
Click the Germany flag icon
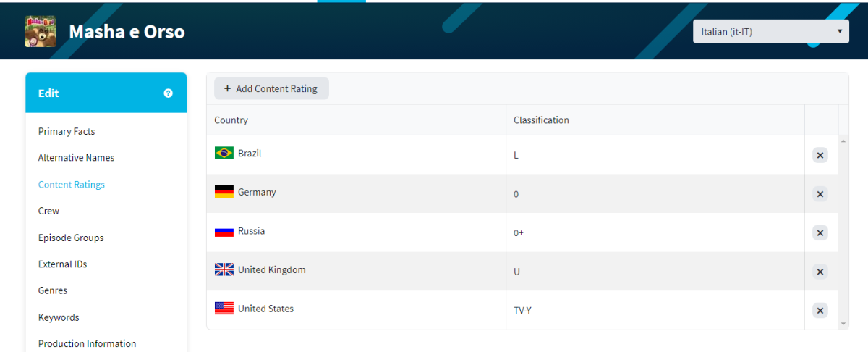click(224, 192)
